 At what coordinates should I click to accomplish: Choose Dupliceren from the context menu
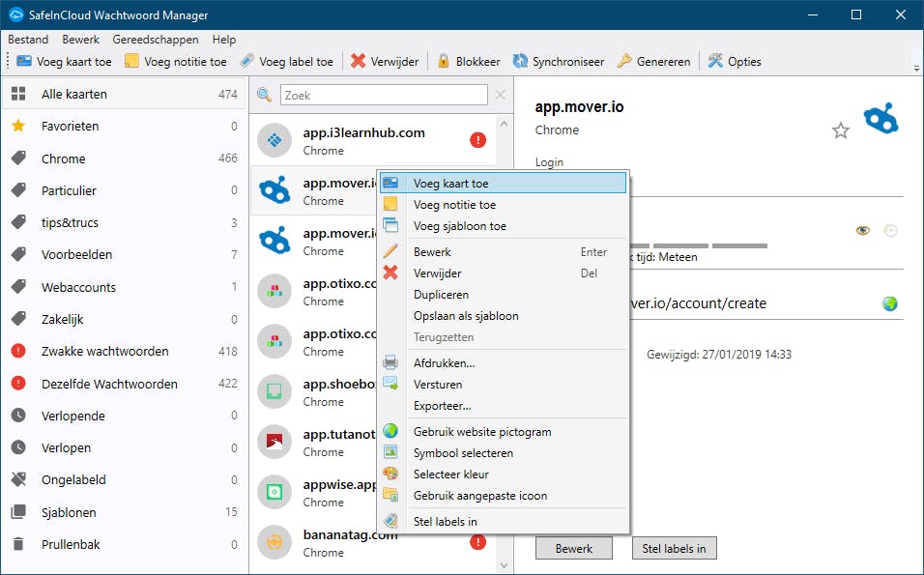(x=441, y=295)
